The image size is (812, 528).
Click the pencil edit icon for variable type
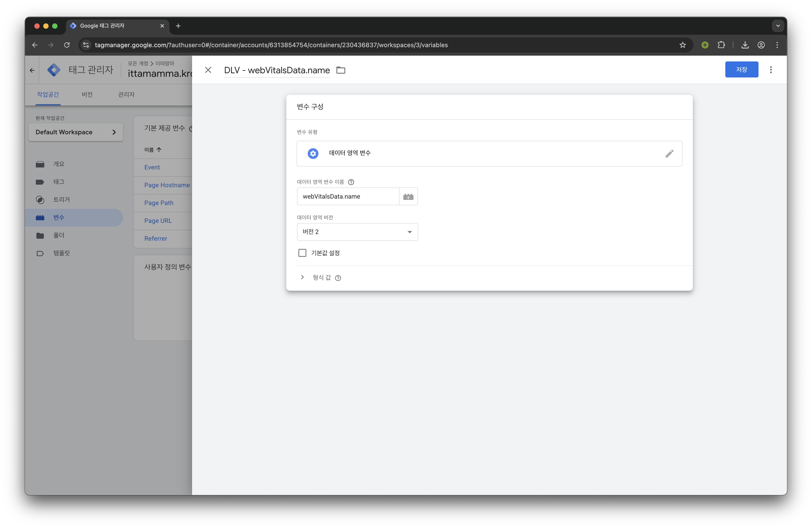pos(669,153)
